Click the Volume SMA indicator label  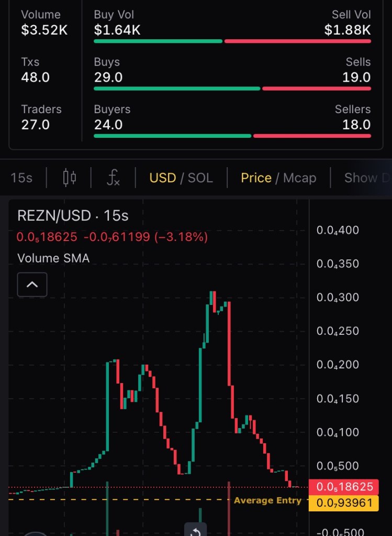tap(53, 258)
